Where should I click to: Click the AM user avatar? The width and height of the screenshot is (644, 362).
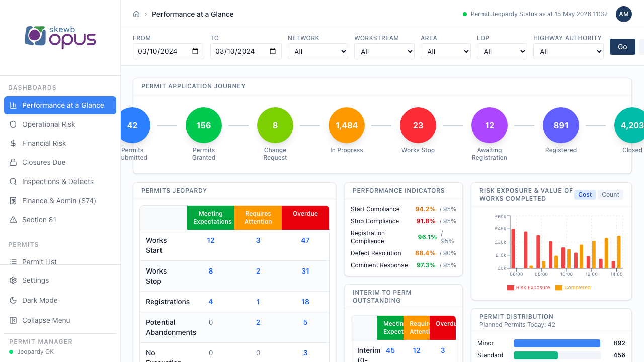pos(624,14)
